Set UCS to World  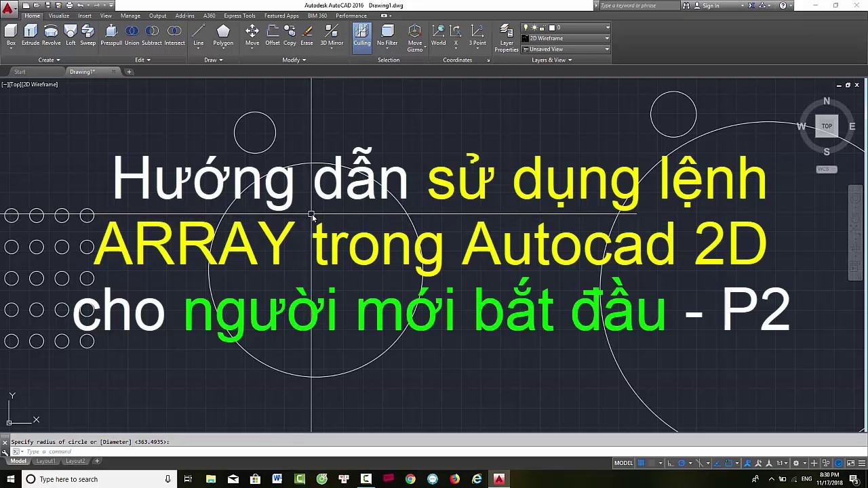coord(439,35)
